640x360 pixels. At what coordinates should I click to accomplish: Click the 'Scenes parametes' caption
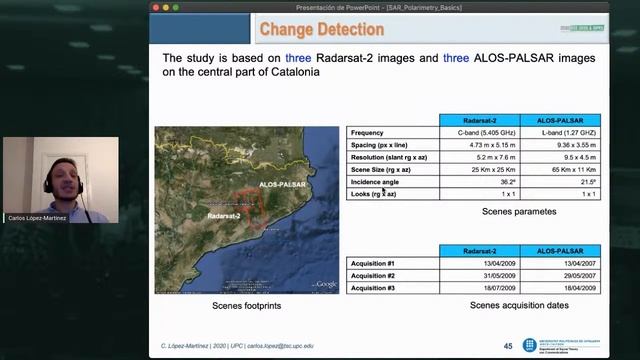tap(519, 211)
